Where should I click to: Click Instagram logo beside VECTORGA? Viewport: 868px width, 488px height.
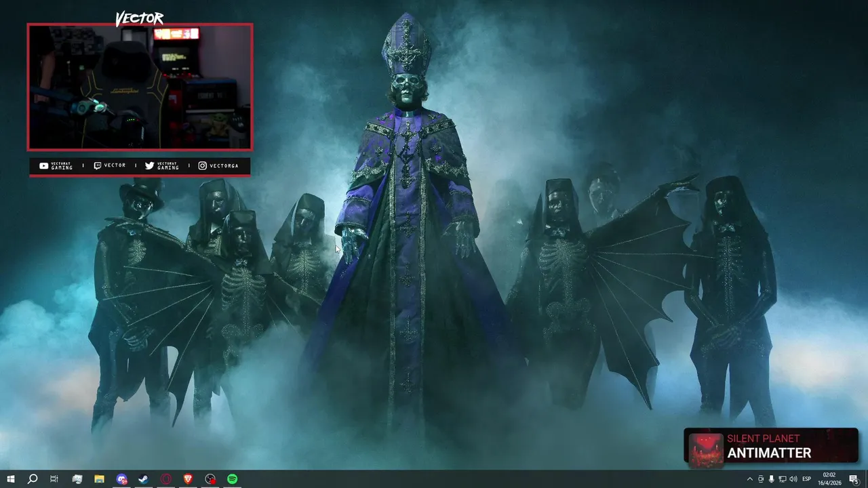click(x=202, y=165)
